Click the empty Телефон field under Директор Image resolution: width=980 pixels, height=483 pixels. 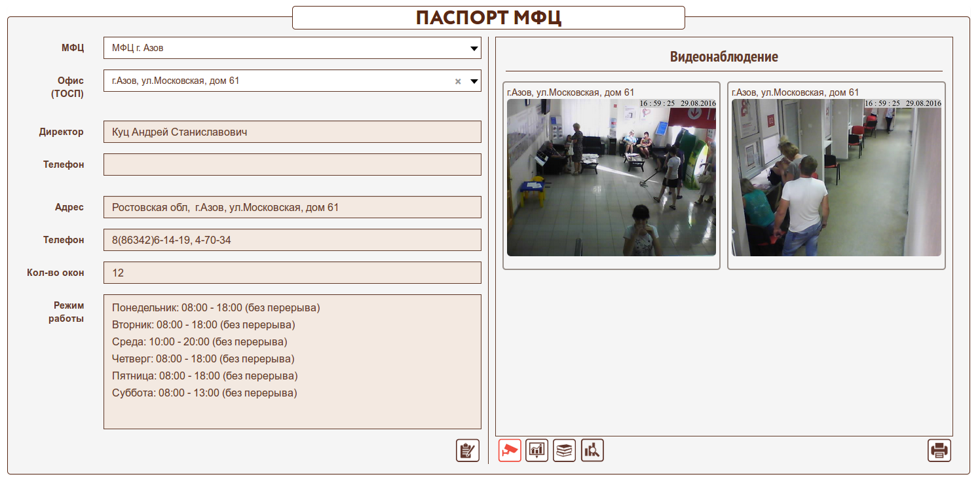tap(292, 164)
